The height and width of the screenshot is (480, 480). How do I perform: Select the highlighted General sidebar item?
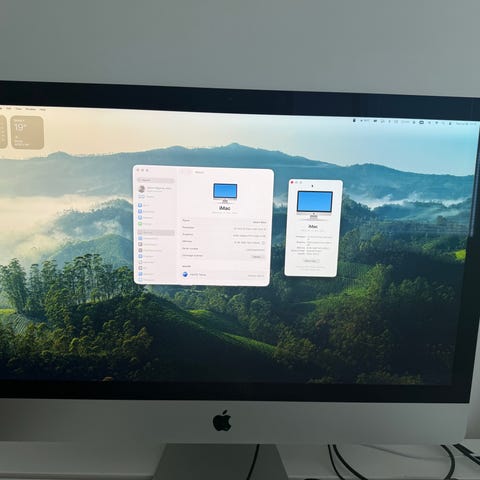pyautogui.click(x=156, y=232)
